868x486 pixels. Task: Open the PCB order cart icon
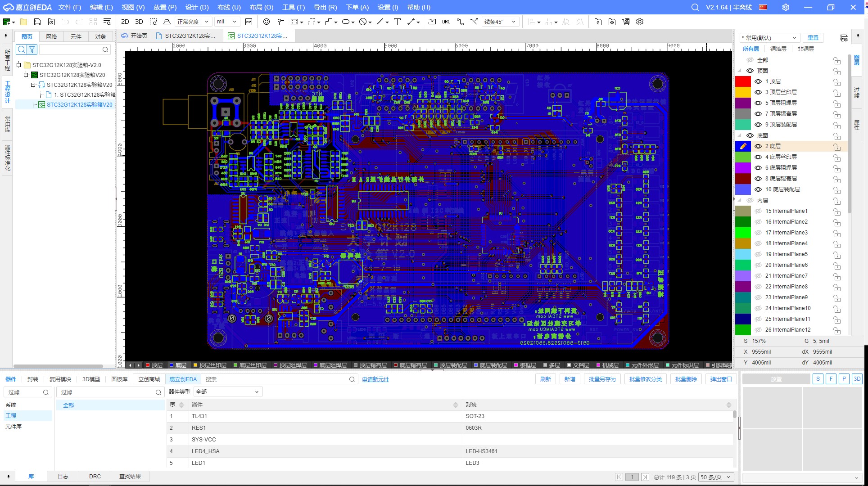pyautogui.click(x=626, y=22)
